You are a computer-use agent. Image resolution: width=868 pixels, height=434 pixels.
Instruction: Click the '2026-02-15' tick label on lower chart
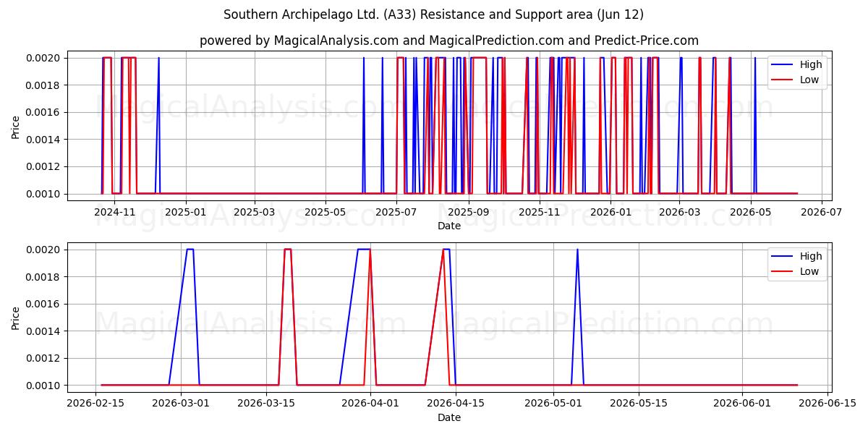(x=95, y=404)
